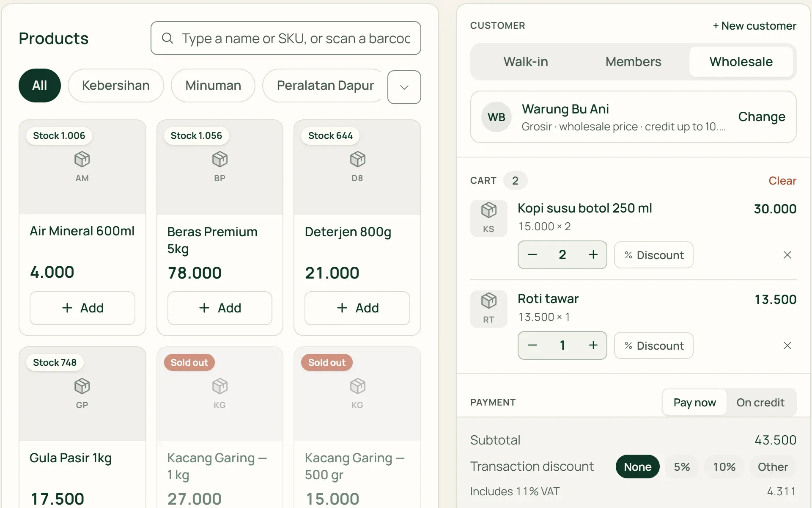
Task: Click the search magnifier icon
Action: pyautogui.click(x=167, y=38)
